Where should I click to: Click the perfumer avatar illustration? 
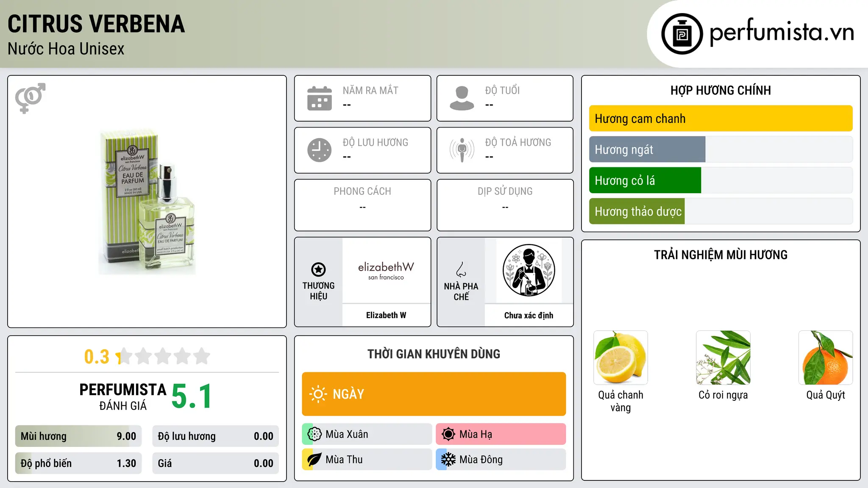tap(529, 270)
